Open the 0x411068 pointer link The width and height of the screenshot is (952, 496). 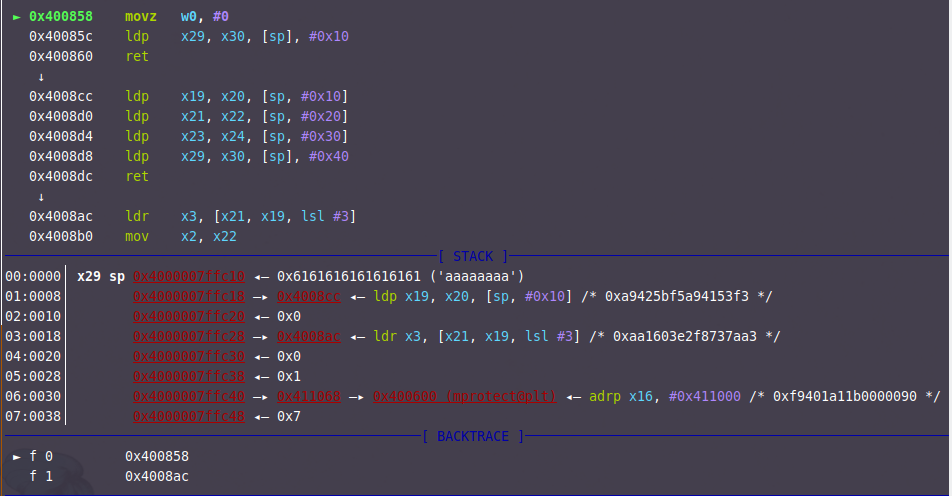[x=309, y=396]
